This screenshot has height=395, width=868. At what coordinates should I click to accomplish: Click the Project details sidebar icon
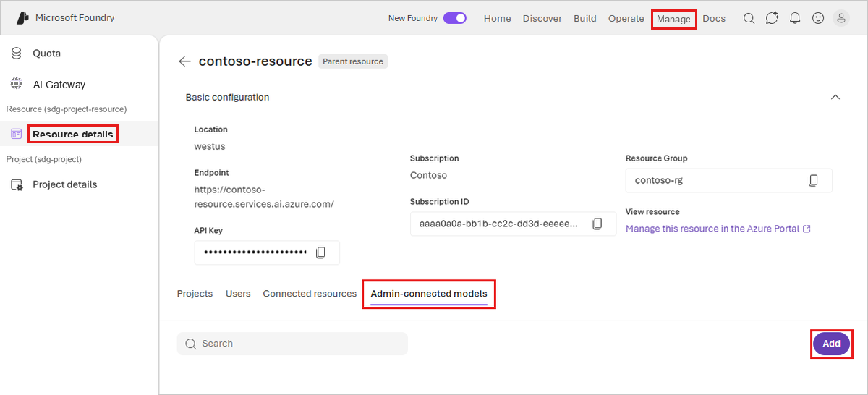[17, 184]
